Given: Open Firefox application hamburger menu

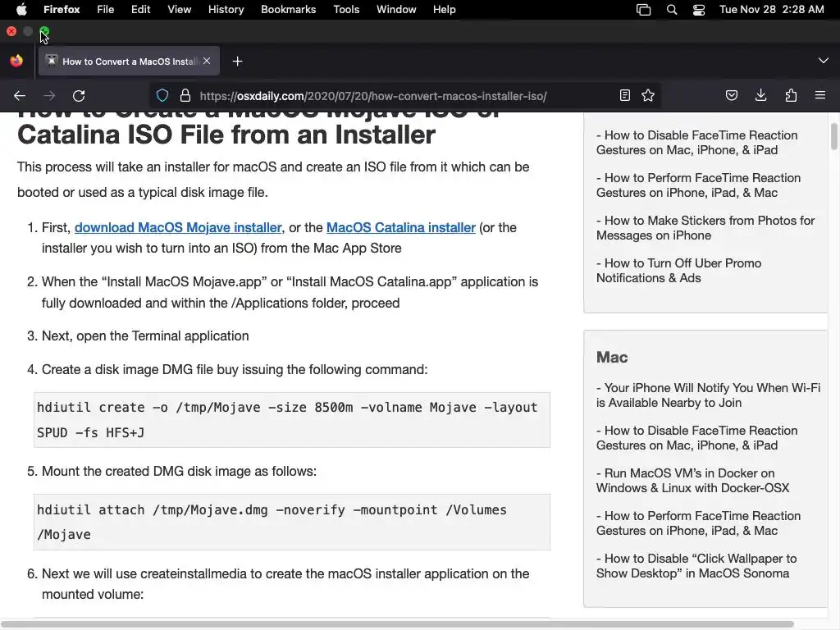Looking at the screenshot, I should click(x=820, y=95).
